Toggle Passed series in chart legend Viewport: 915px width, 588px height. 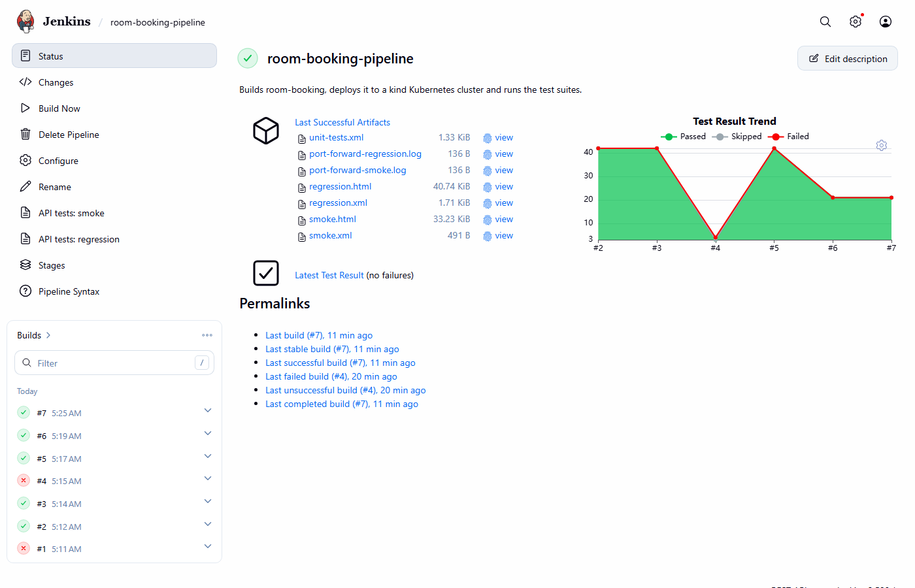(684, 137)
